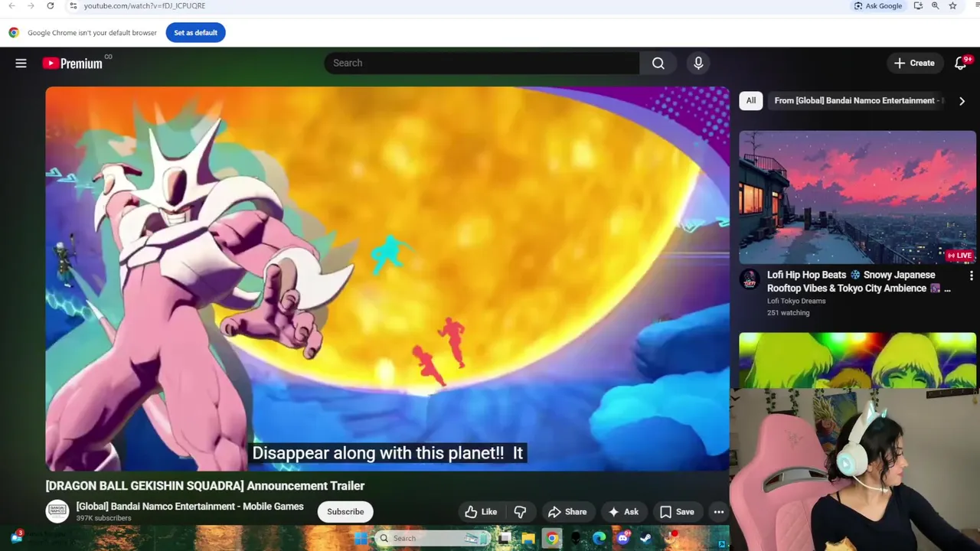Go forward in Chrome
This screenshot has width=980, height=551.
click(31, 6)
